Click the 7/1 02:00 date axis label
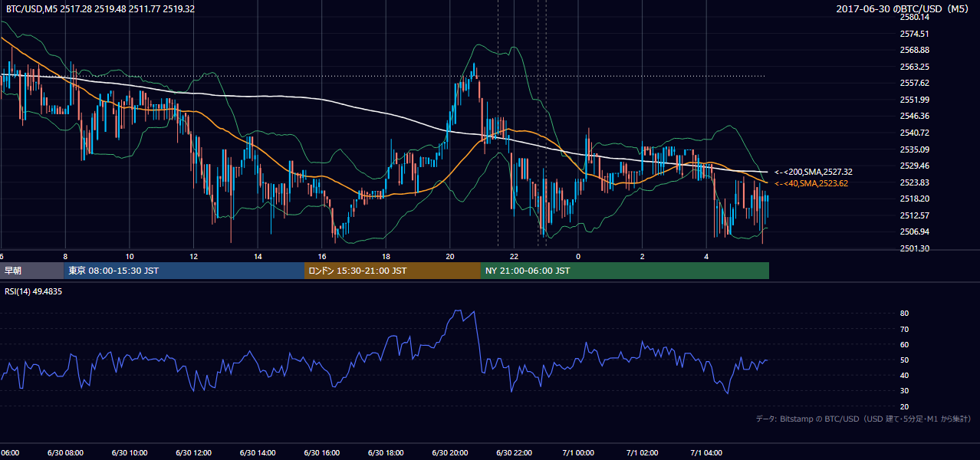The height and width of the screenshot is (460, 980). (641, 453)
